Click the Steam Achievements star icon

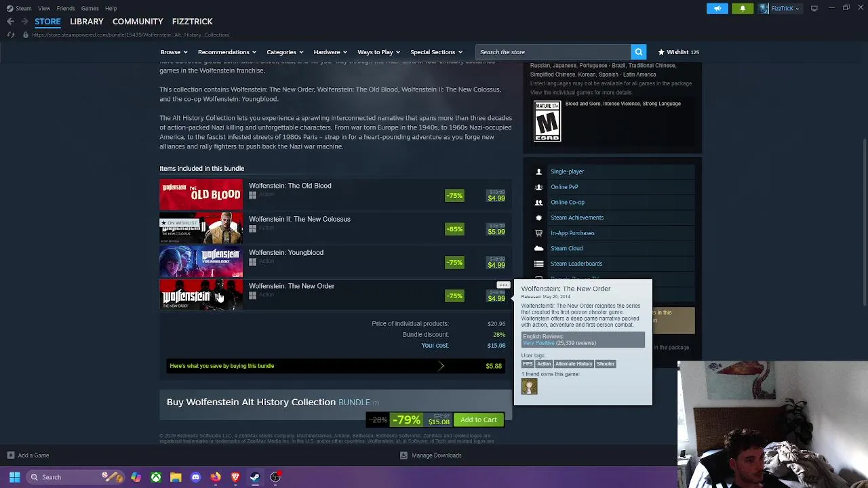[x=538, y=218]
